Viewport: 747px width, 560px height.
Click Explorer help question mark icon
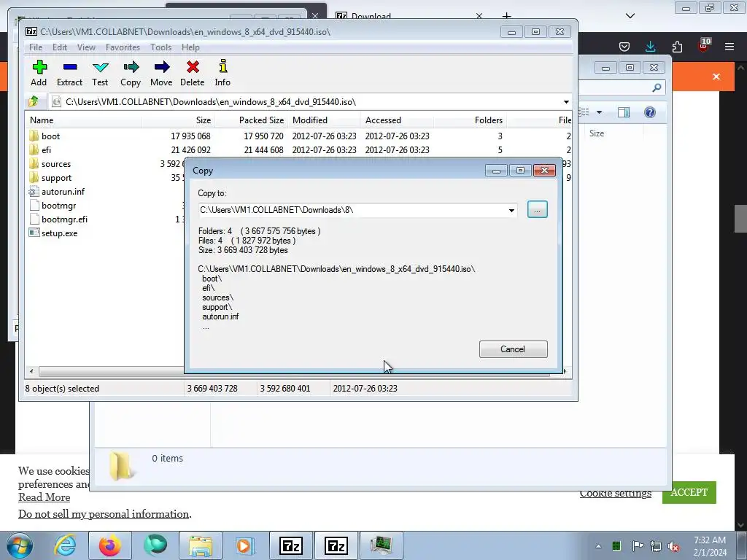point(650,112)
